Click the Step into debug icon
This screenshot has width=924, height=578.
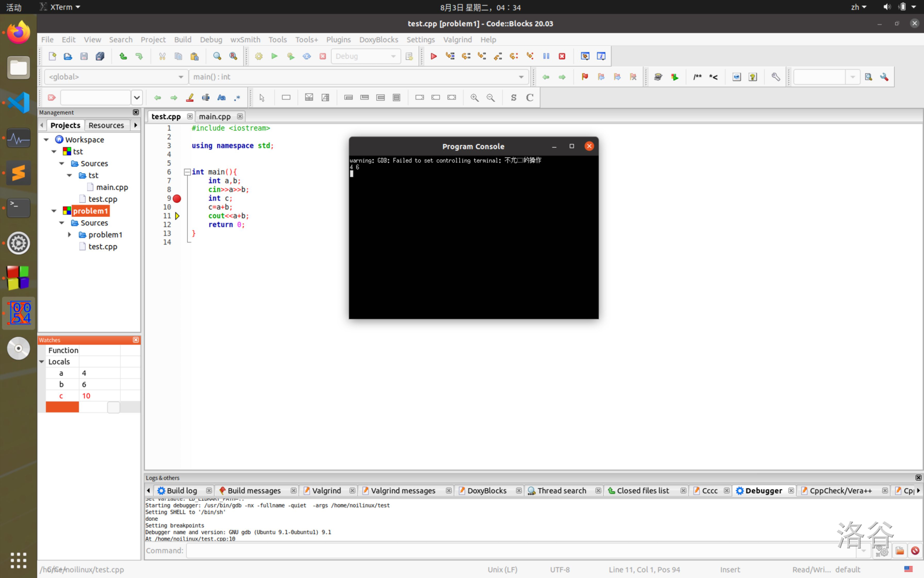[482, 56]
